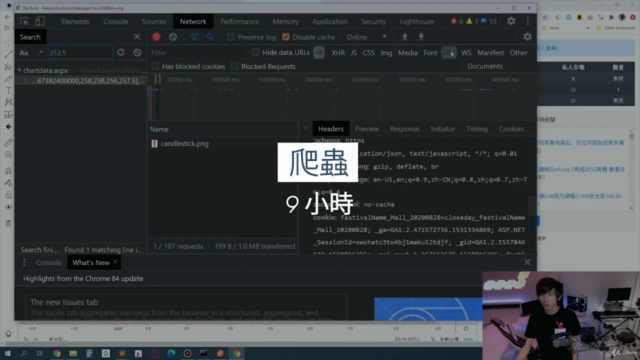The height and width of the screenshot is (360, 640).
Task: Open the Cookies tab of the request
Action: (x=511, y=129)
